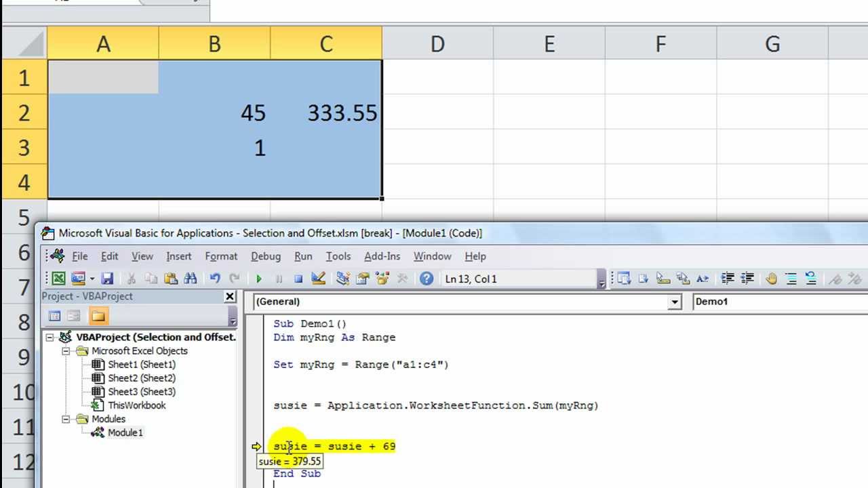Click the View Microsoft Excel icon

(59, 279)
